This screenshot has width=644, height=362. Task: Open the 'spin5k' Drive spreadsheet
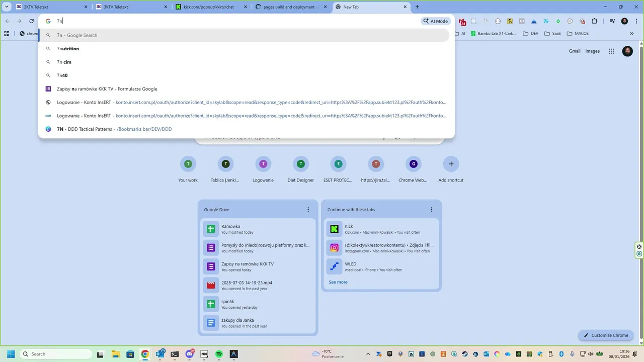pos(259,304)
